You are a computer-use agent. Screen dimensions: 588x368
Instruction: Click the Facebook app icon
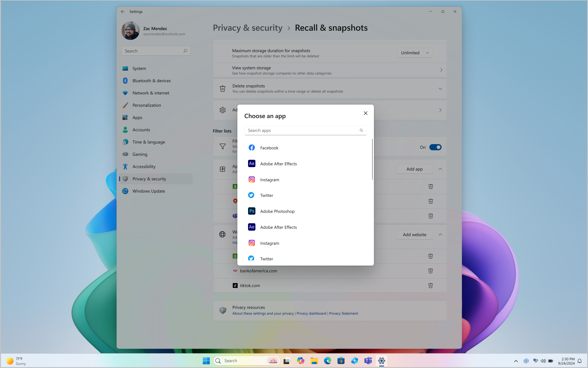[251, 148]
